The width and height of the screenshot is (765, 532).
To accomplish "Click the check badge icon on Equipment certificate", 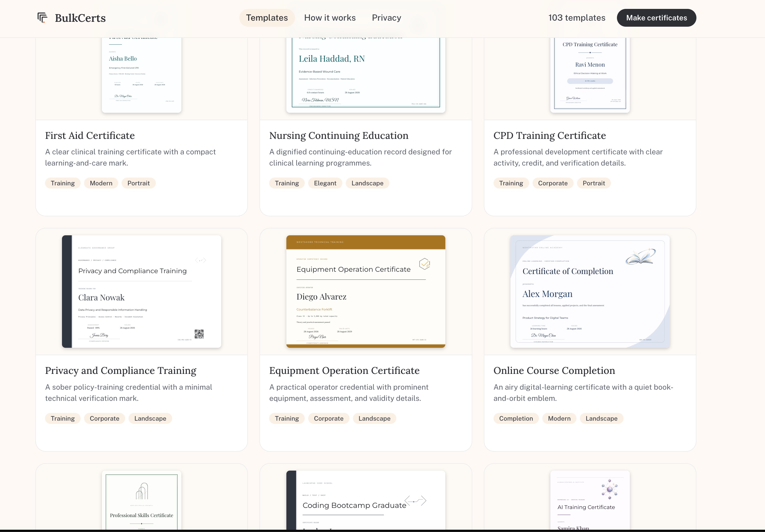I will [424, 264].
